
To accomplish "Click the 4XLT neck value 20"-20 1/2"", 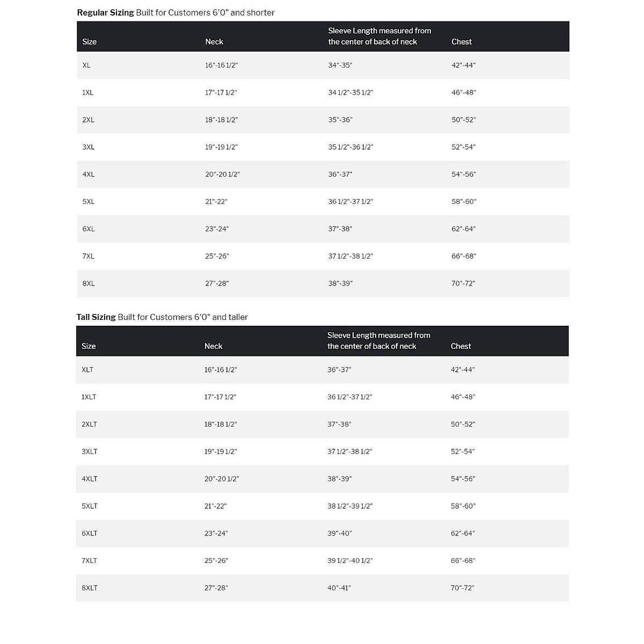I will pos(222,479).
